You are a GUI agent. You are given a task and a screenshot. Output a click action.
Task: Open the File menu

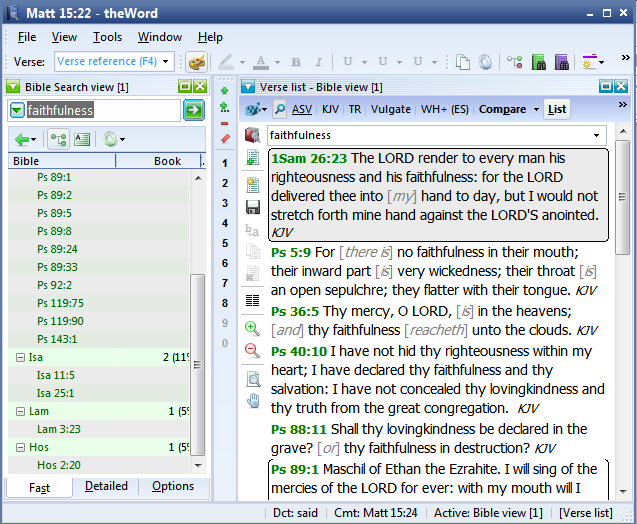(27, 37)
